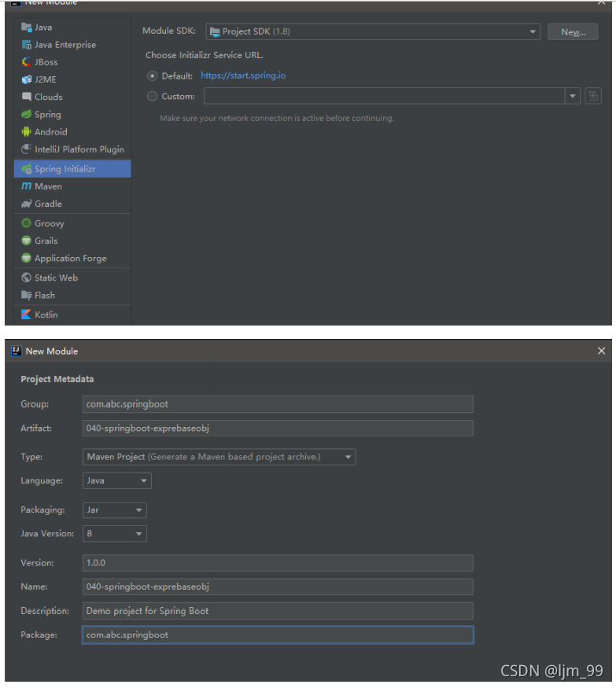Click the Group input field
The image size is (616, 688).
coord(278,404)
